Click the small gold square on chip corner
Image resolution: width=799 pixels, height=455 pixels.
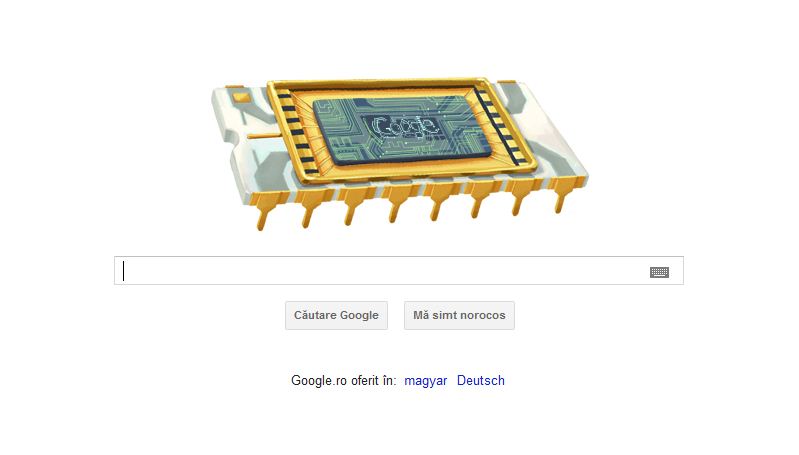(239, 97)
